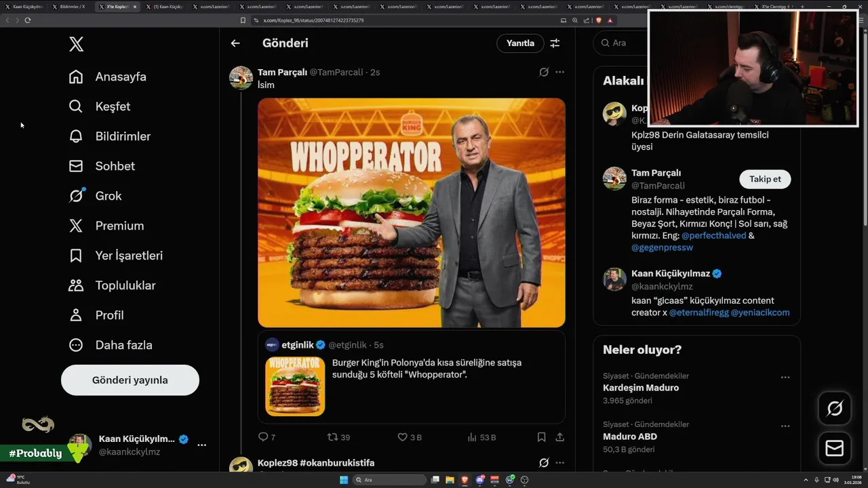The height and width of the screenshot is (488, 868).
Task: Switch to (1) Kaan Küçüky browser tab
Action: point(164,6)
